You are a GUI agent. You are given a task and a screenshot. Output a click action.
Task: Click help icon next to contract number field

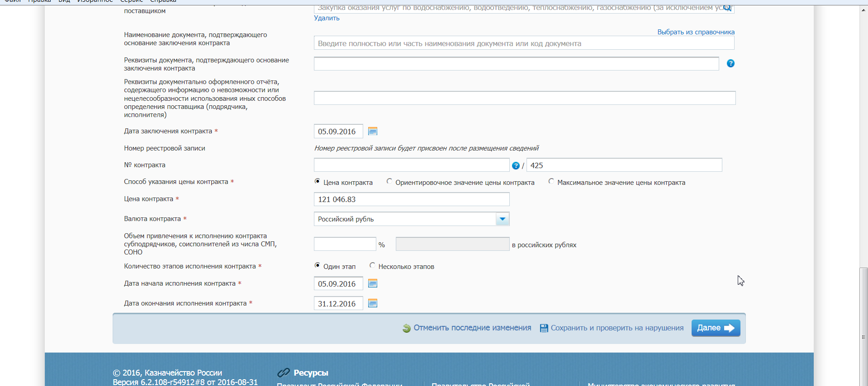tap(515, 166)
